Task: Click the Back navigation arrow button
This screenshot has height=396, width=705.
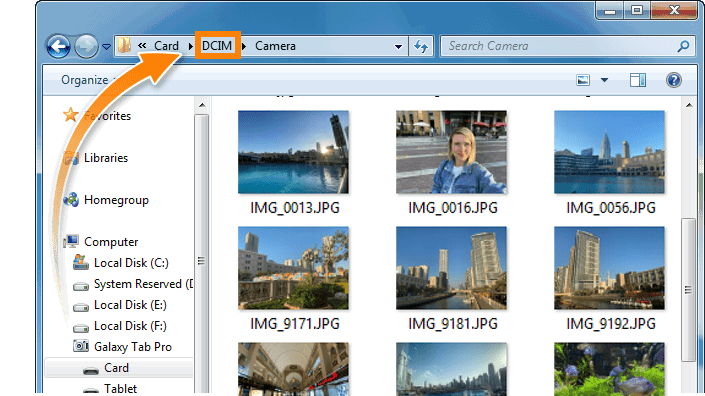Action: pyautogui.click(x=58, y=46)
